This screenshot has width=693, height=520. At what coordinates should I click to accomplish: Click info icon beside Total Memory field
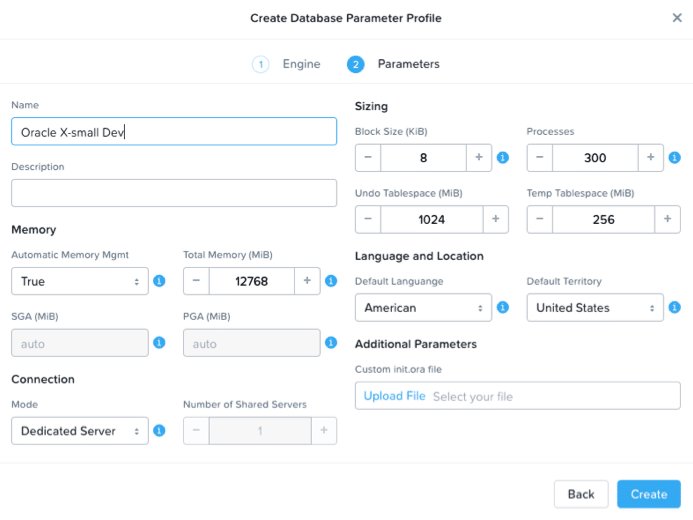tap(331, 282)
